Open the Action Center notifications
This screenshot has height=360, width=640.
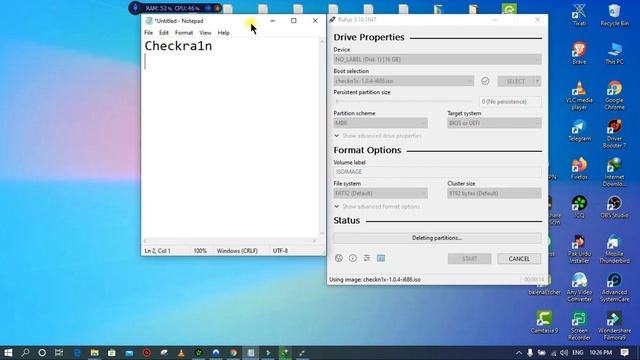click(x=624, y=353)
